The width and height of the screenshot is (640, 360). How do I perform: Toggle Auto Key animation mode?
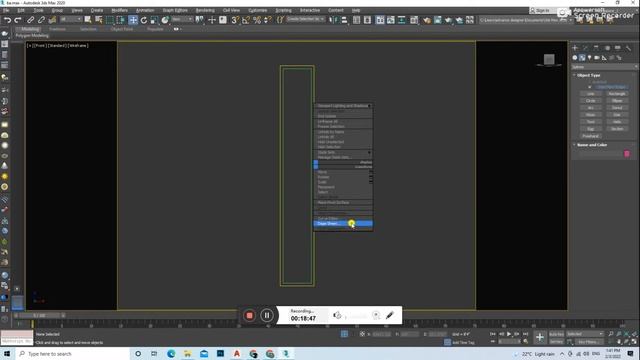[556, 334]
